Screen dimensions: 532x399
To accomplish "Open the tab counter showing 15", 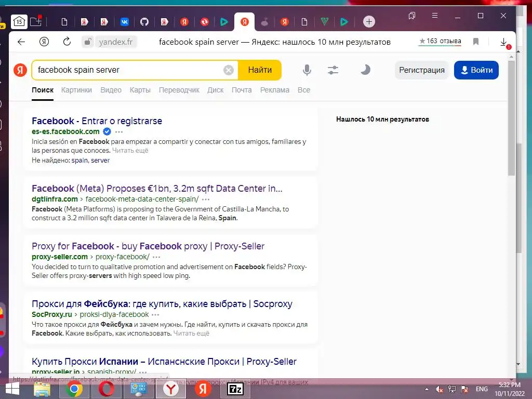I will coord(19,22).
